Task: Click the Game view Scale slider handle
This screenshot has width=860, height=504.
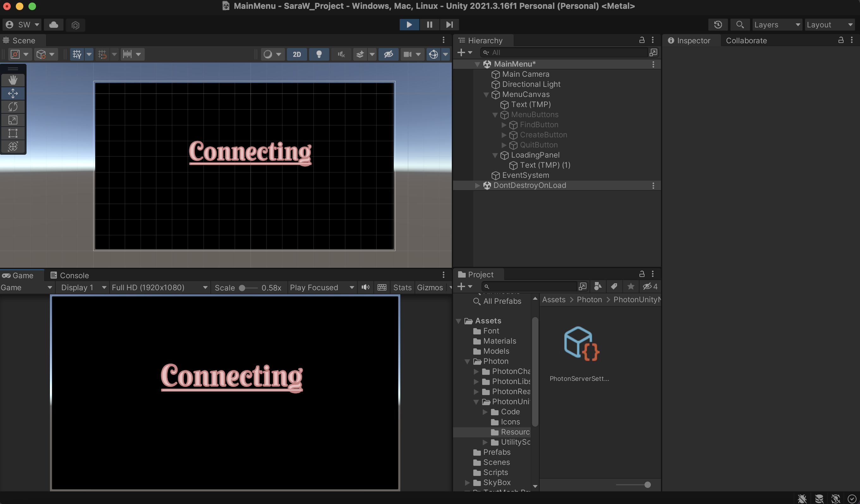Action: click(x=242, y=288)
